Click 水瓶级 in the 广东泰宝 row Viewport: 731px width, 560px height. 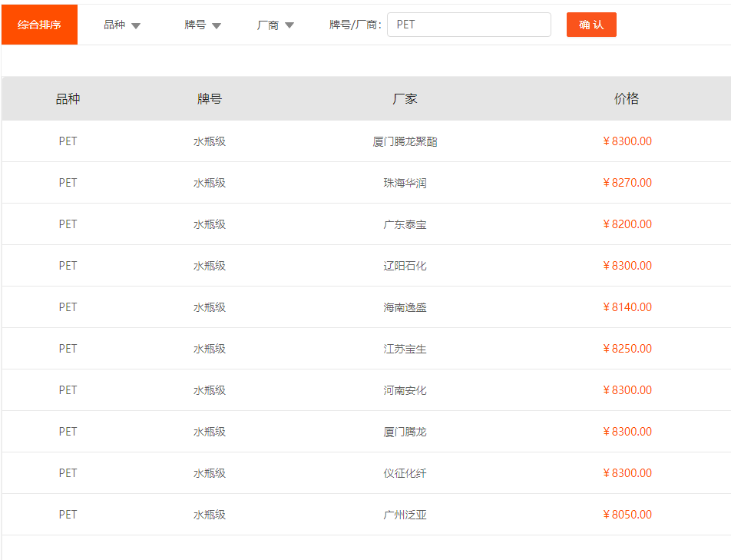210,224
